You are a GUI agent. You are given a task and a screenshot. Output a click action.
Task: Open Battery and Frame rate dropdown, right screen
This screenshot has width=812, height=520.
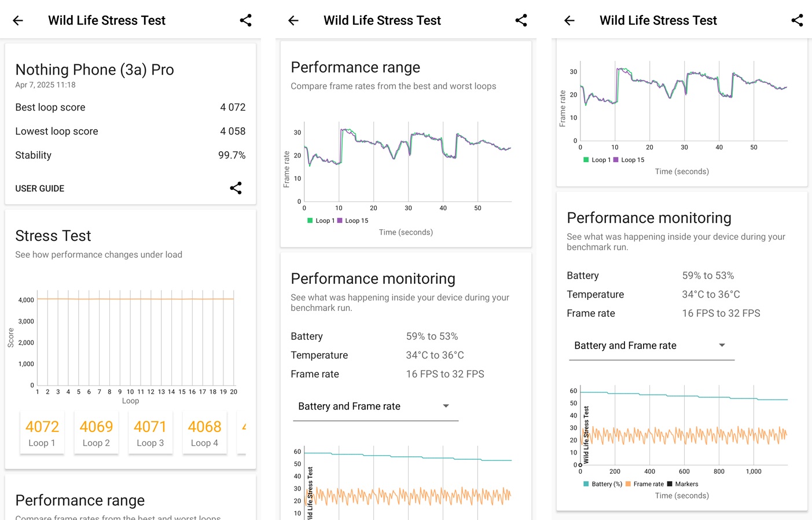[x=652, y=346]
